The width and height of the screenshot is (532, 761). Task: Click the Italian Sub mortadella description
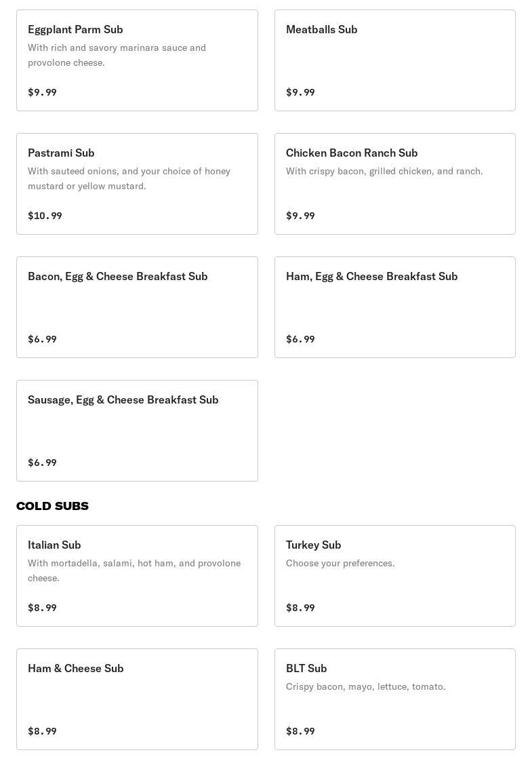(x=134, y=570)
